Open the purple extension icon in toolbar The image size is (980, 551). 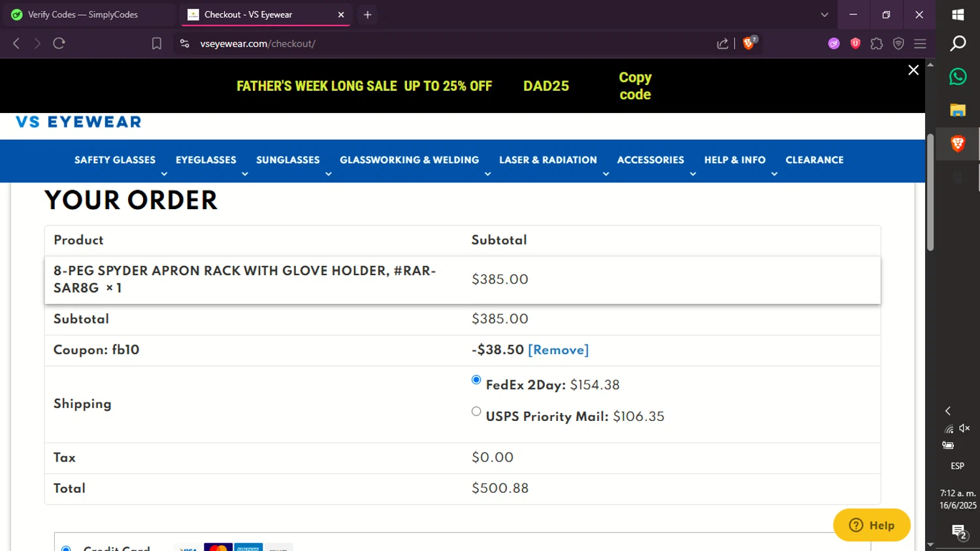coord(834,44)
